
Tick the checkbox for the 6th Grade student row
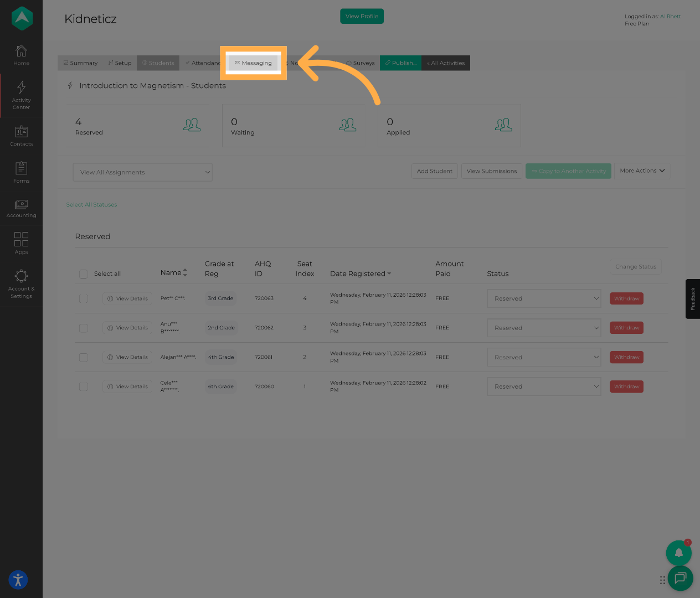[84, 387]
